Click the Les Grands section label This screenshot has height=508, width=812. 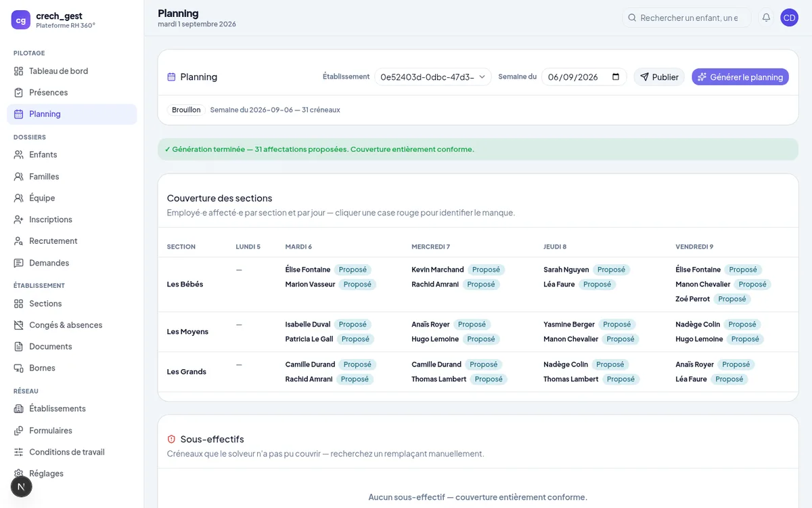pos(187,372)
